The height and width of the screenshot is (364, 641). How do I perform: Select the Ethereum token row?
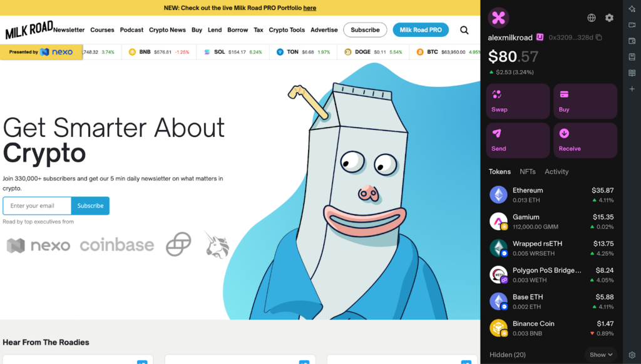551,195
